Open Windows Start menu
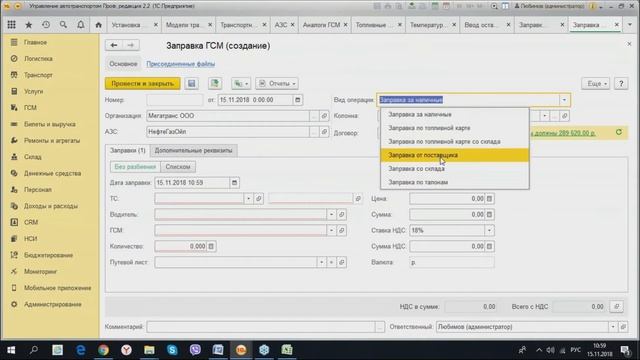 pos(11,350)
